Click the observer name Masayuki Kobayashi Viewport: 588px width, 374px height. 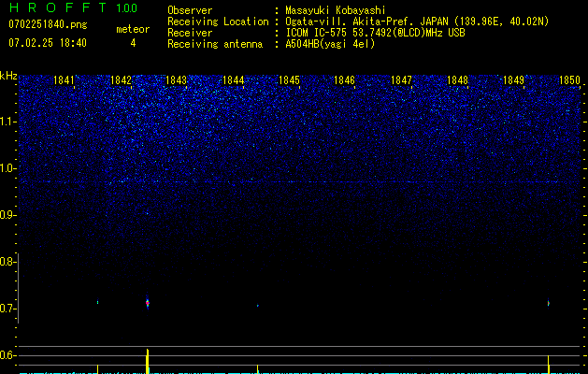pyautogui.click(x=336, y=10)
